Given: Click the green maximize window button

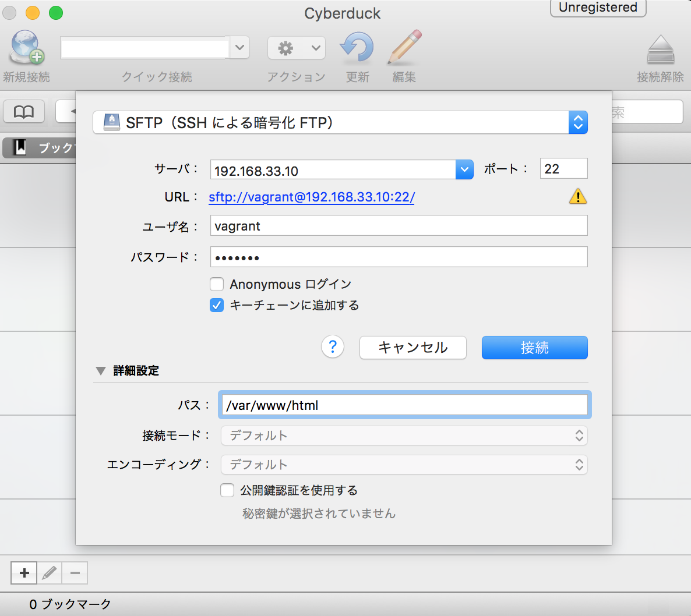Looking at the screenshot, I should (56, 12).
